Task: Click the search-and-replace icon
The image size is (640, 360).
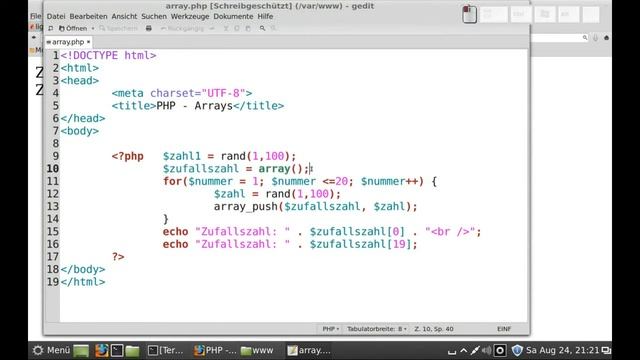Action: coord(273,29)
